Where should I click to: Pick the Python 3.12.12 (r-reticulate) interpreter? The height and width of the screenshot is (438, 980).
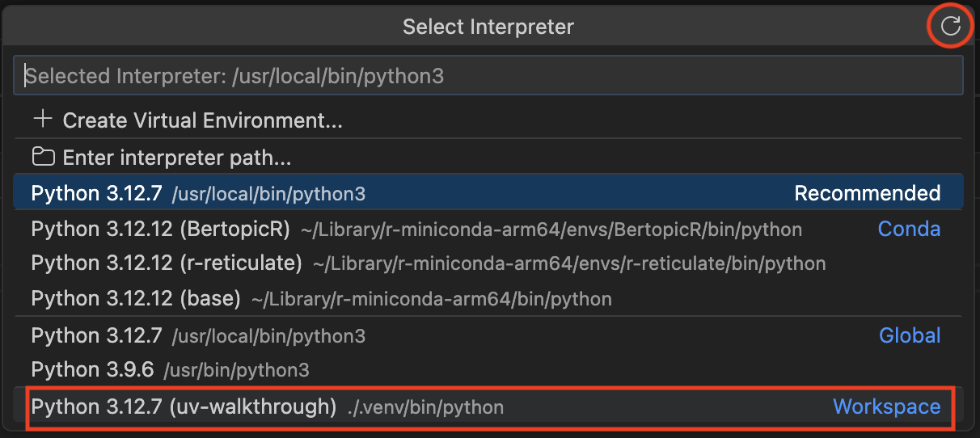click(167, 263)
